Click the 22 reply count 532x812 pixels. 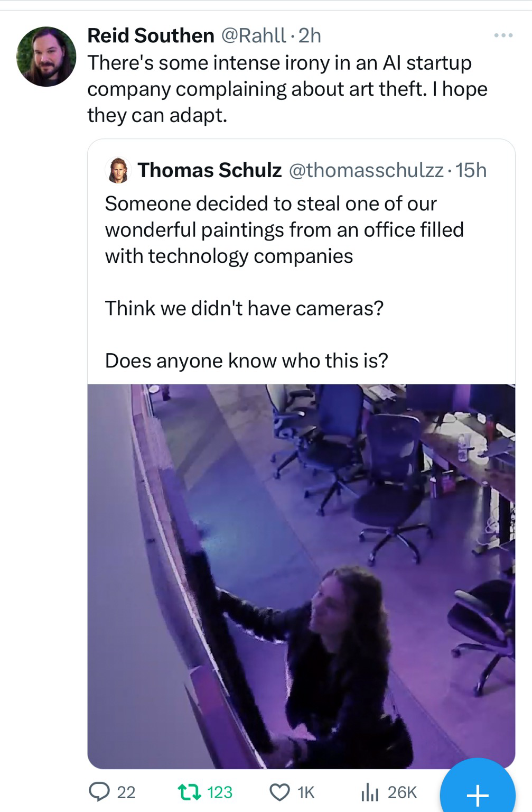click(126, 792)
